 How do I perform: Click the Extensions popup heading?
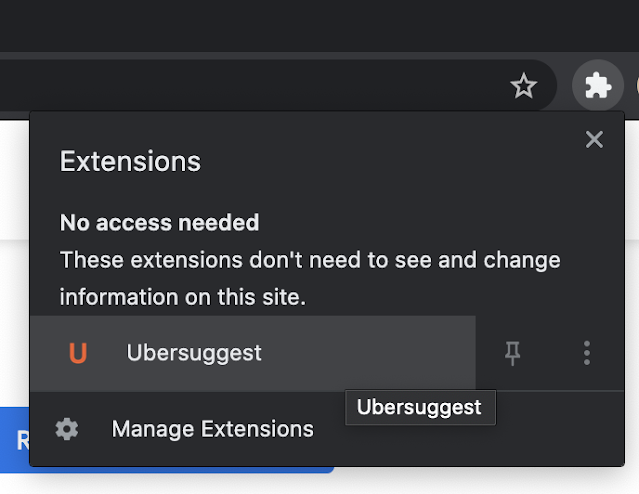coord(130,161)
